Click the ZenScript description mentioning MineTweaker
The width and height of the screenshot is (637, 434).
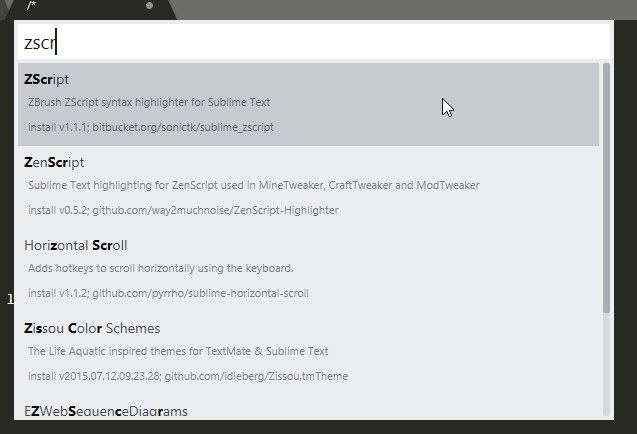(x=254, y=185)
